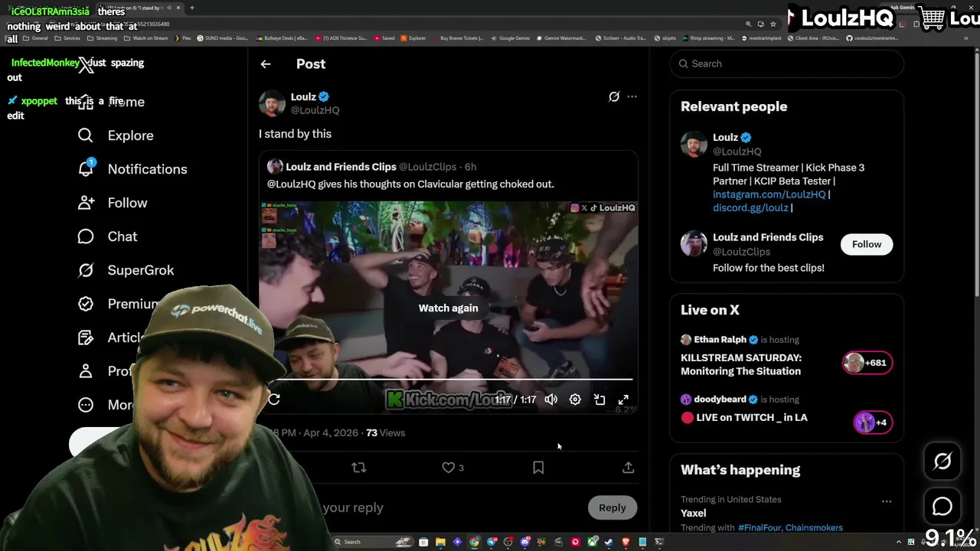Open KILLSTREAM SATURDAY live broadcast
The image size is (980, 551).
[741, 364]
